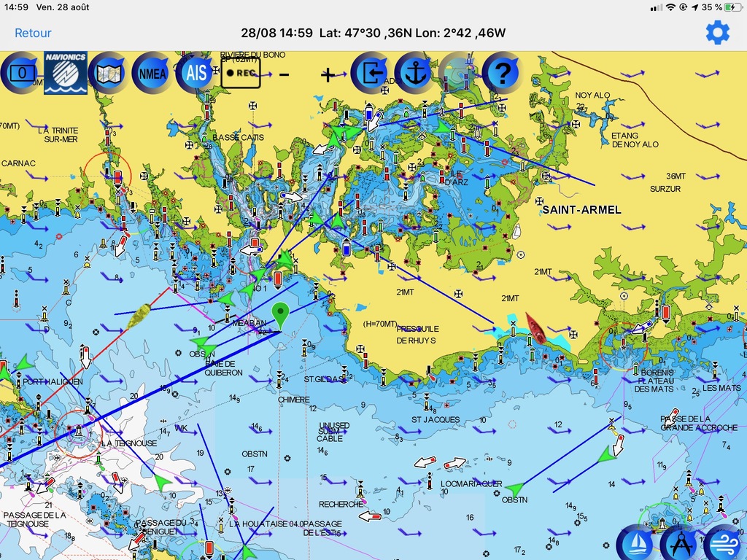Start track recording with REC button
The height and width of the screenshot is (560, 747).
click(x=241, y=73)
